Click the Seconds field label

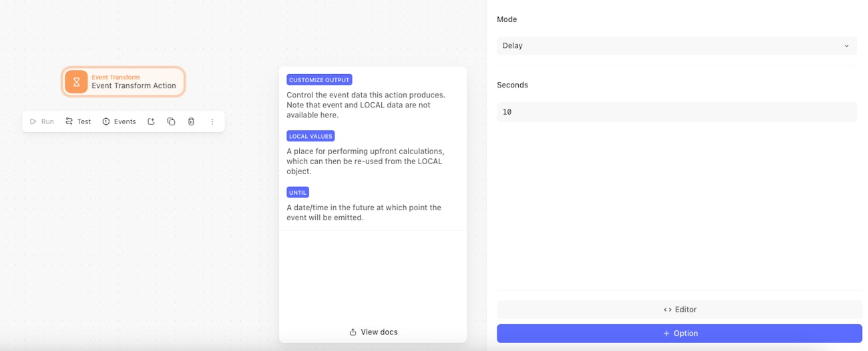pos(512,85)
